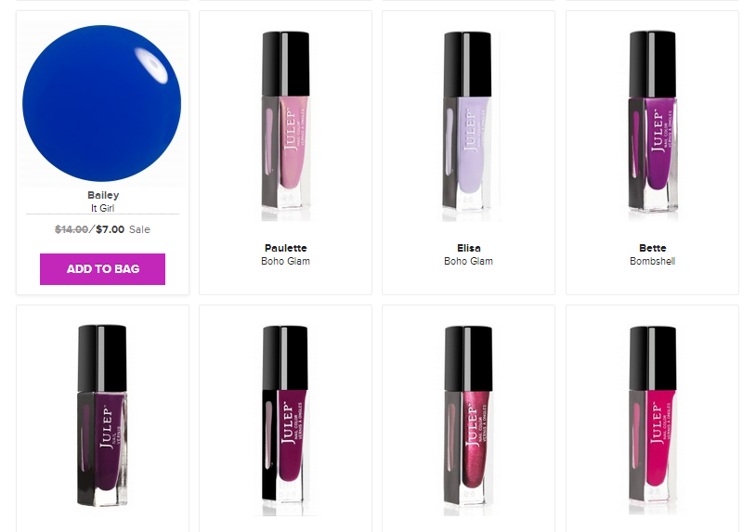
Task: Open the Bette product name link
Action: [652, 248]
